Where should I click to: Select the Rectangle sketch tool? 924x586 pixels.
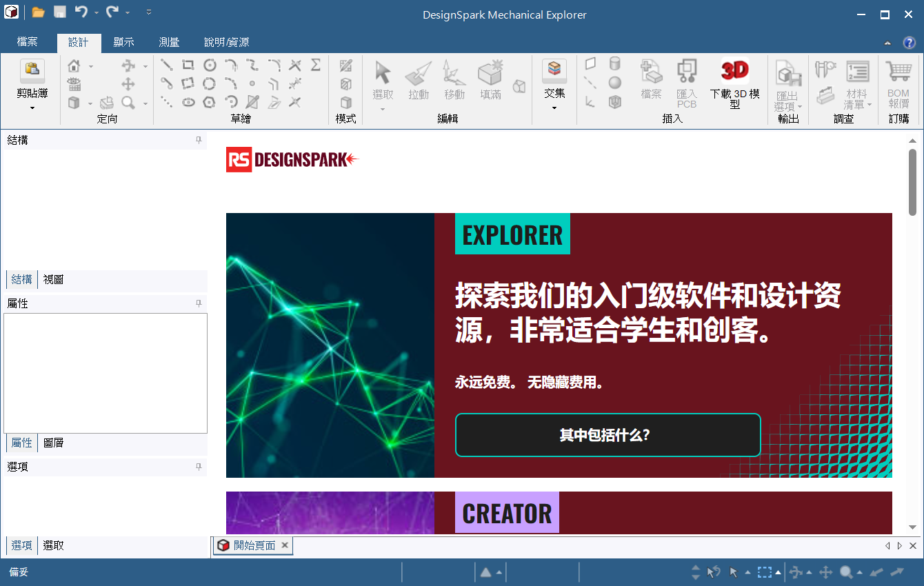click(x=188, y=65)
